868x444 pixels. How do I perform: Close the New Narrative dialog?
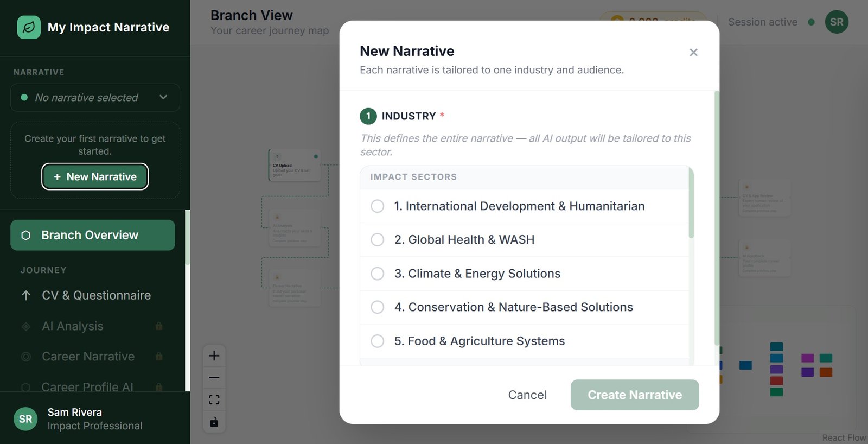click(693, 53)
